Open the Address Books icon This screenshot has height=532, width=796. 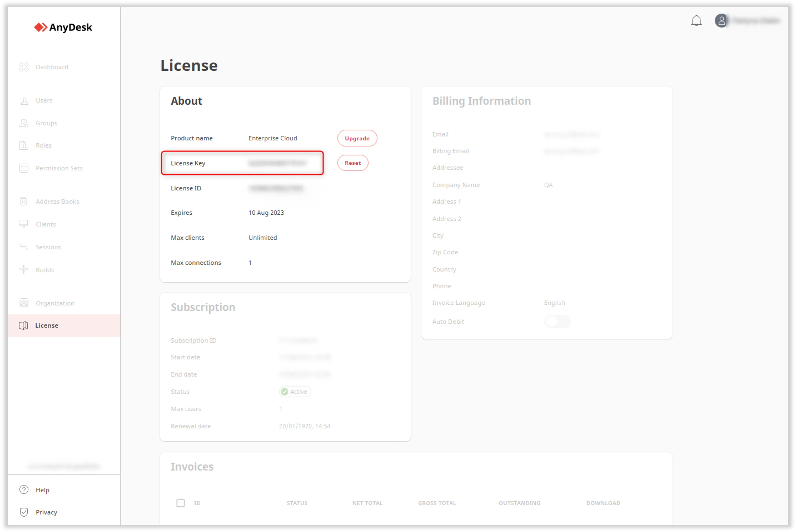(x=24, y=201)
